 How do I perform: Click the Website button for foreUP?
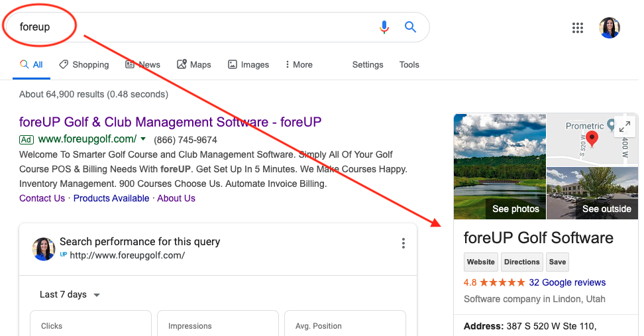click(480, 262)
